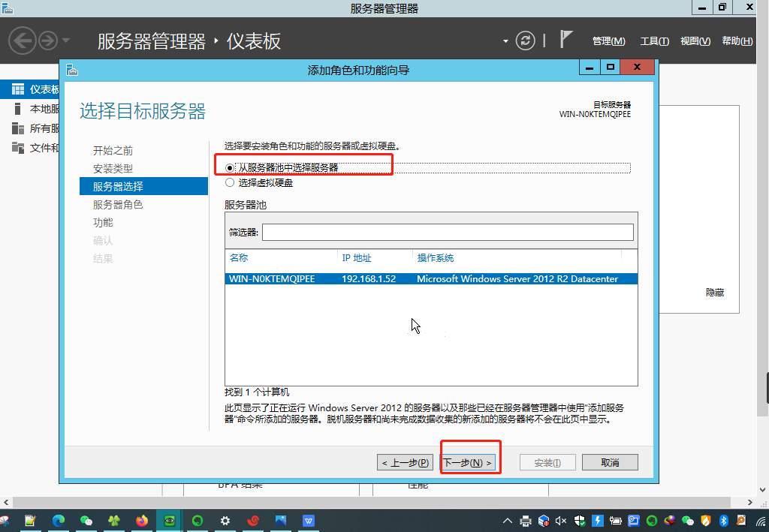The height and width of the screenshot is (532, 769).
Task: Click the printer icon in system tray
Action: click(525, 521)
